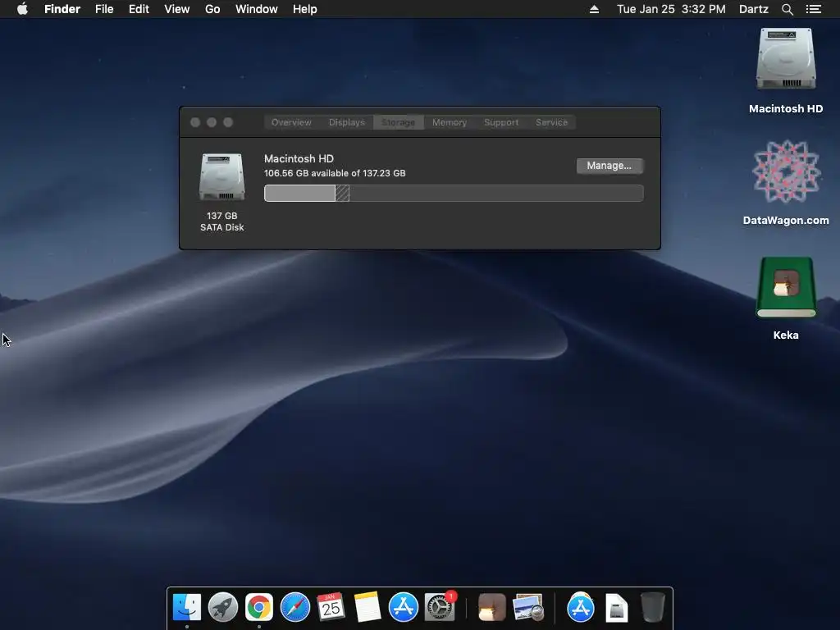Click the Macintosh HD title in Storage window
840x630 pixels.
(299, 158)
